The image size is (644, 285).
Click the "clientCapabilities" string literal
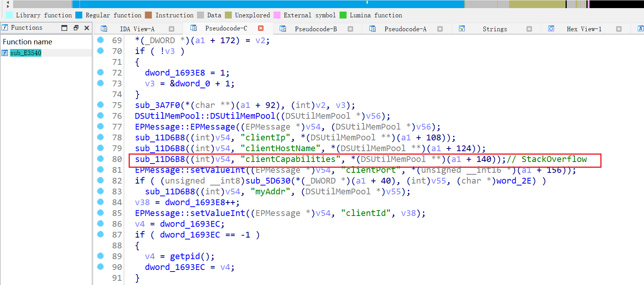(x=291, y=159)
